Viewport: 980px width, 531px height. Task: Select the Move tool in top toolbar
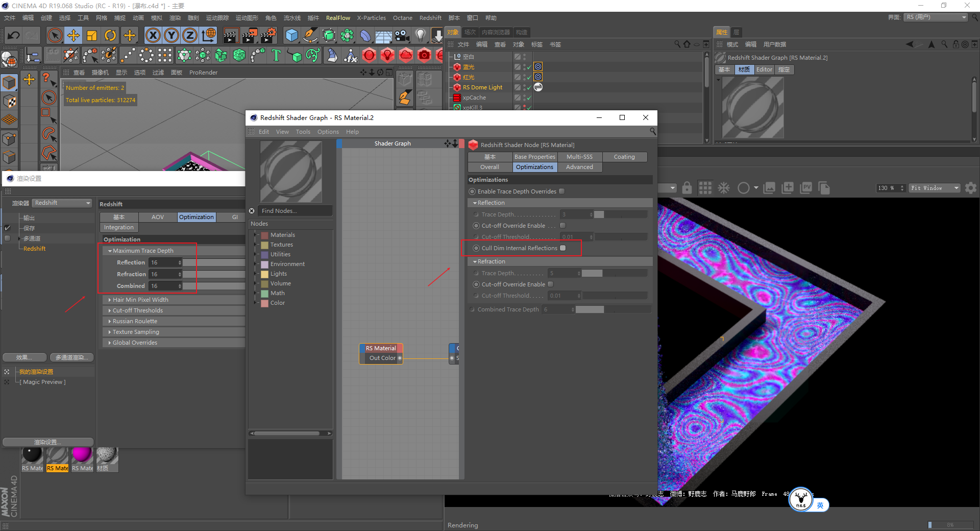[x=73, y=35]
